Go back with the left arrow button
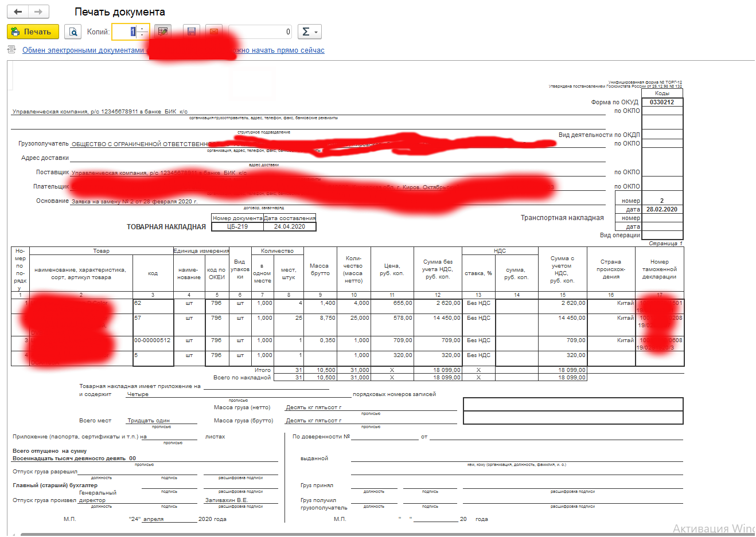This screenshot has height=537, width=756. coord(18,11)
